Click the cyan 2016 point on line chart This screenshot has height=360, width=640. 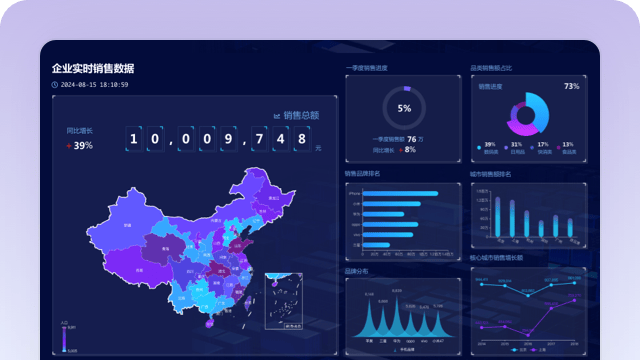pyautogui.click(x=528, y=296)
